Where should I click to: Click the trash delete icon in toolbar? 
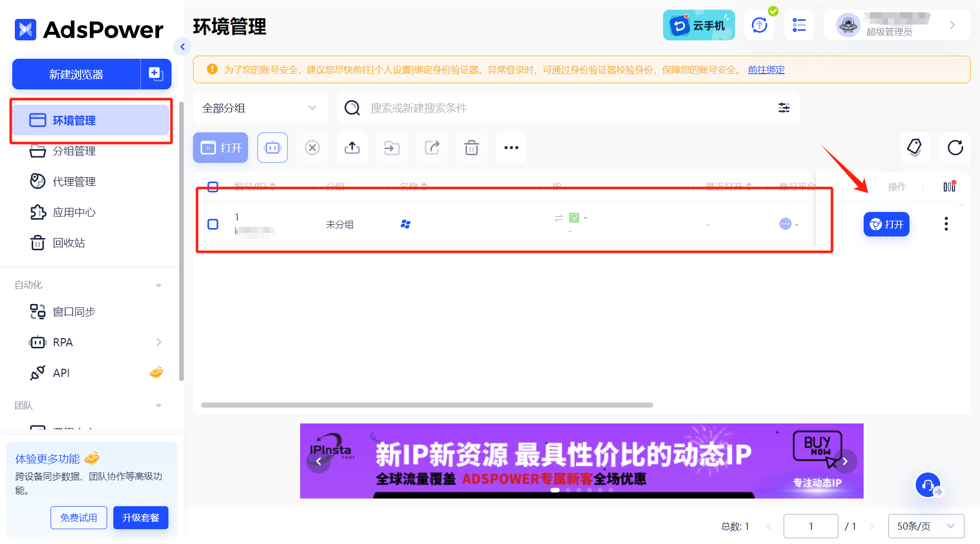click(x=471, y=148)
